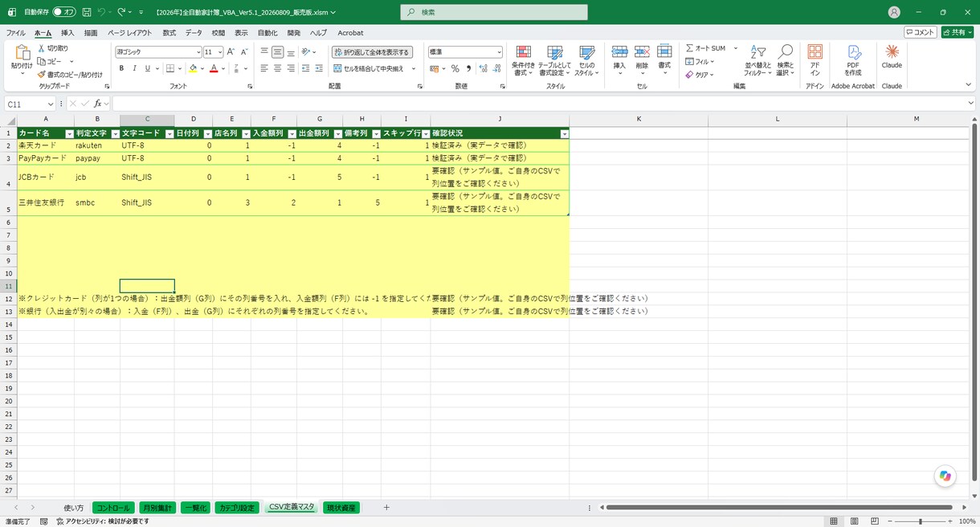Switch to the コントロール sheet tab
Viewport: 980px width, 527px height.
click(112, 508)
